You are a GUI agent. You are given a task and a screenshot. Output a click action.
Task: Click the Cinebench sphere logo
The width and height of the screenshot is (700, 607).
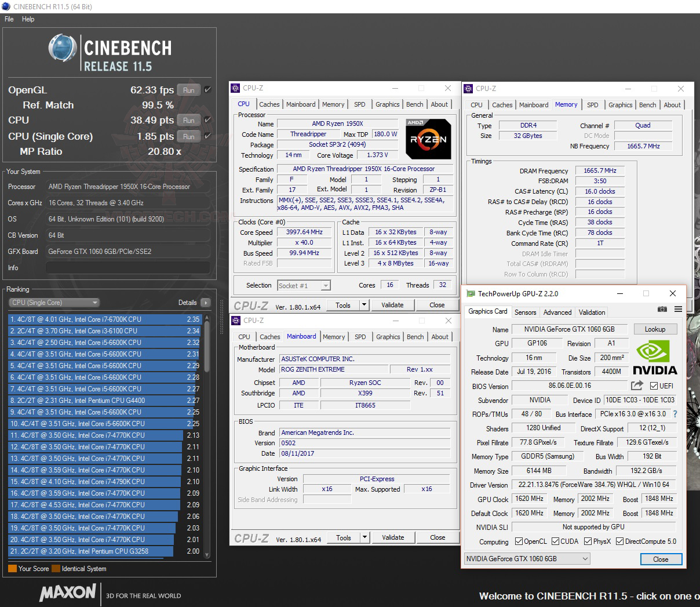point(62,48)
